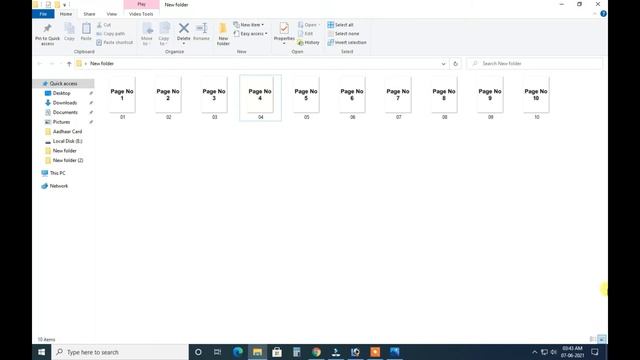640x360 pixels.
Task: Open Google Chrome from taskbar
Action: [x=316, y=352]
